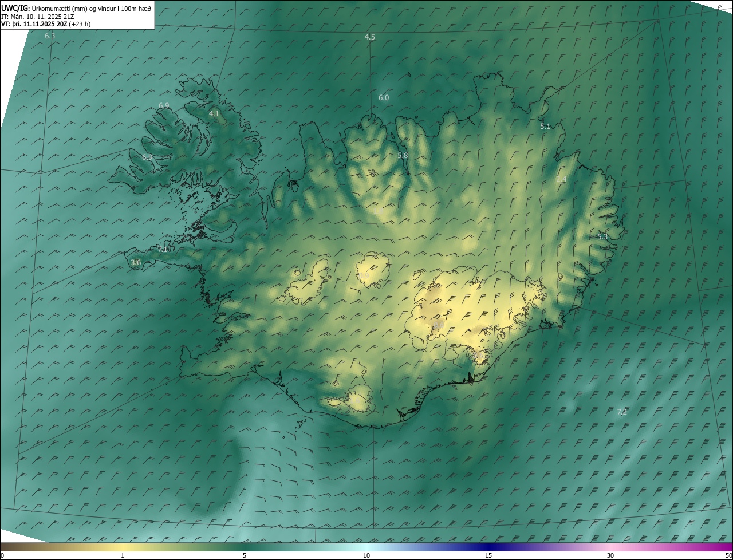This screenshot has width=733, height=560.
Task: Click the 6.9 label nearest the 4.1 value
Action: (164, 106)
